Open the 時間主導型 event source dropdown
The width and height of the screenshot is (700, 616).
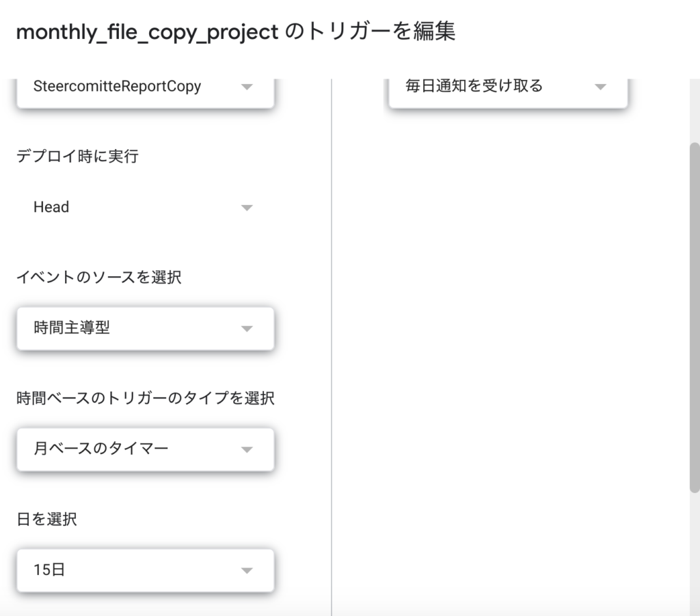(x=145, y=329)
